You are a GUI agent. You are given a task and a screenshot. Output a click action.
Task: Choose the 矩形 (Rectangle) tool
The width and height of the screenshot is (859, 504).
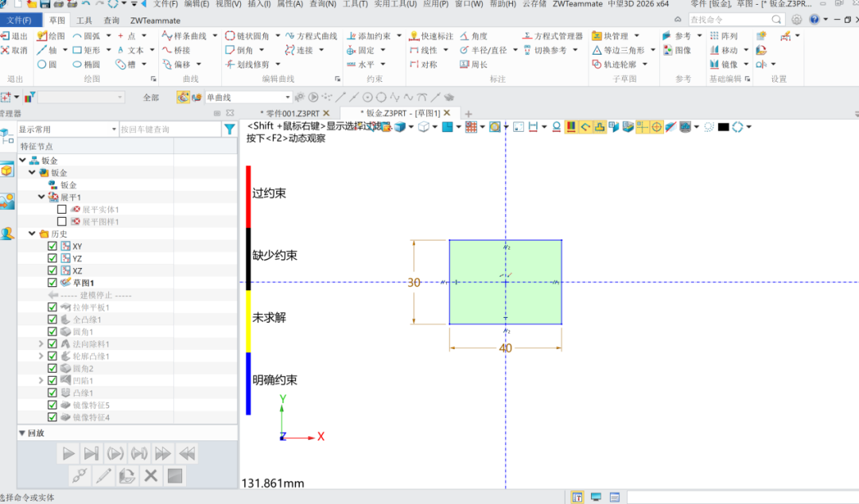tap(87, 50)
